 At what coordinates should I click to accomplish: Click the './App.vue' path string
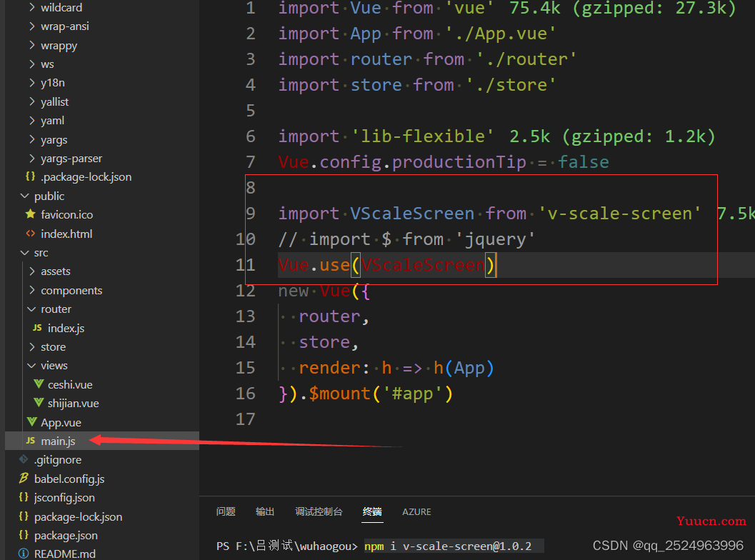501,34
